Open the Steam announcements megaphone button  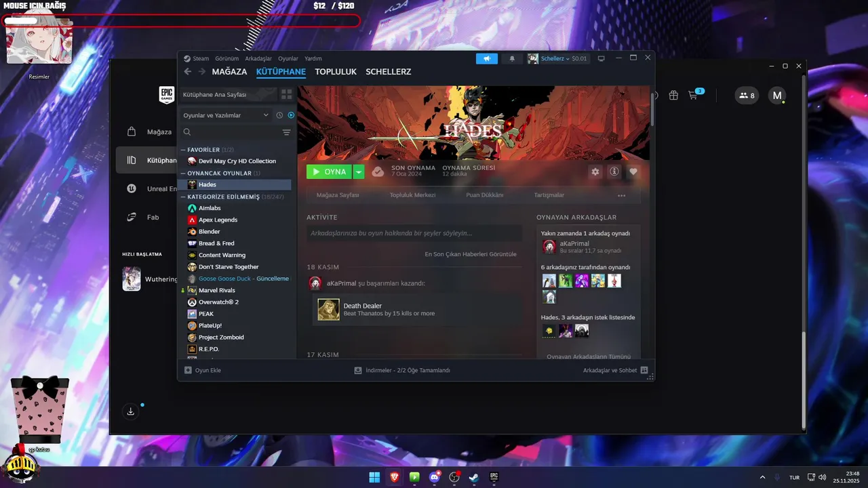tap(487, 58)
